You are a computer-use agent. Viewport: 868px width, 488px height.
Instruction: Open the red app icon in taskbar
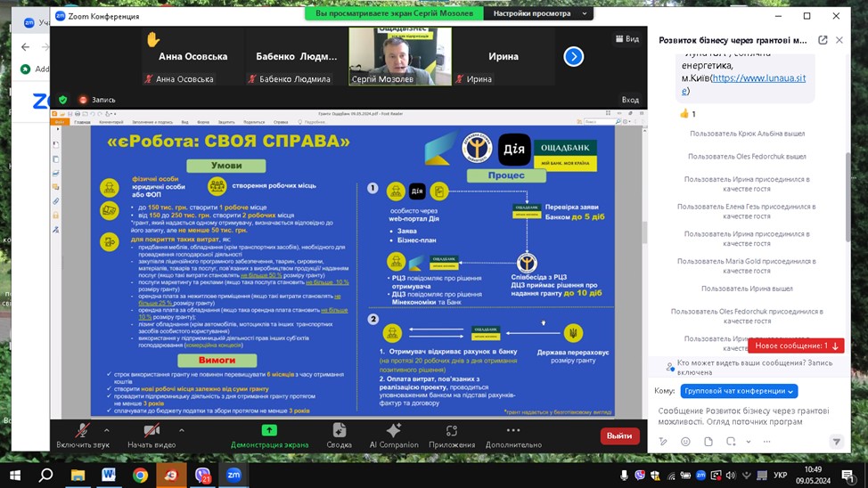point(171,476)
